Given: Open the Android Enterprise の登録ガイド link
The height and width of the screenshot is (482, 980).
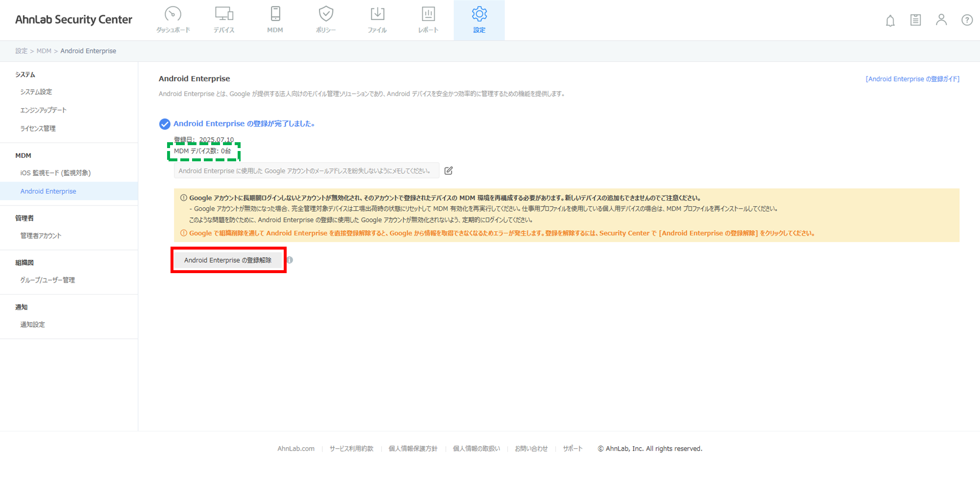Looking at the screenshot, I should coord(912,79).
